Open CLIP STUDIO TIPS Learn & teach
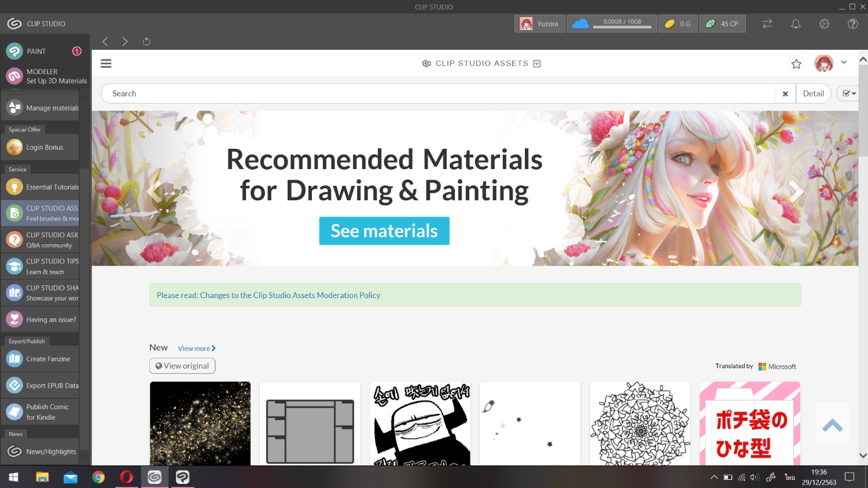Image resolution: width=868 pixels, height=488 pixels. pos(41,266)
